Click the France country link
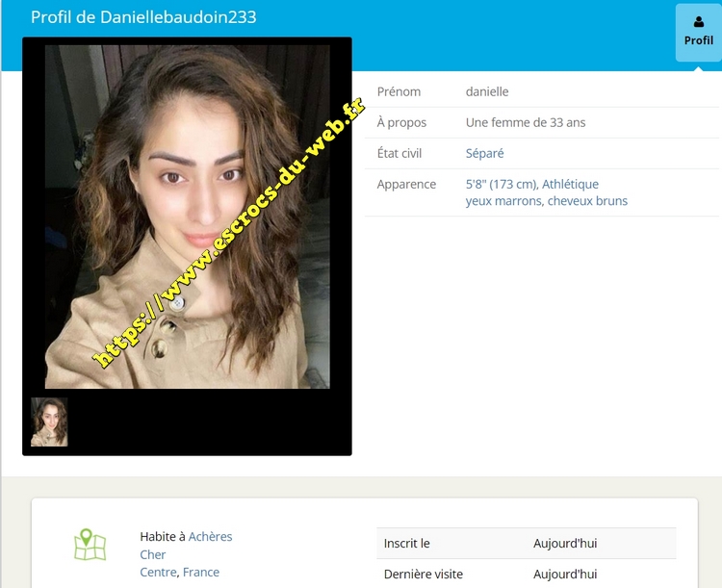 [x=201, y=572]
